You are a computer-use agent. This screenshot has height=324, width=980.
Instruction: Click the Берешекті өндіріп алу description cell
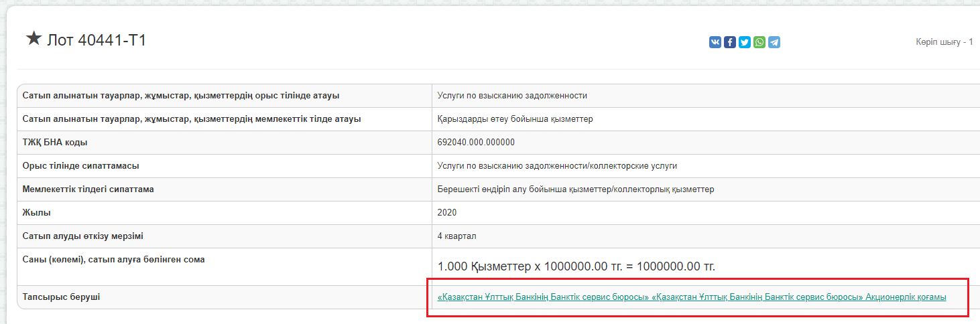point(575,189)
